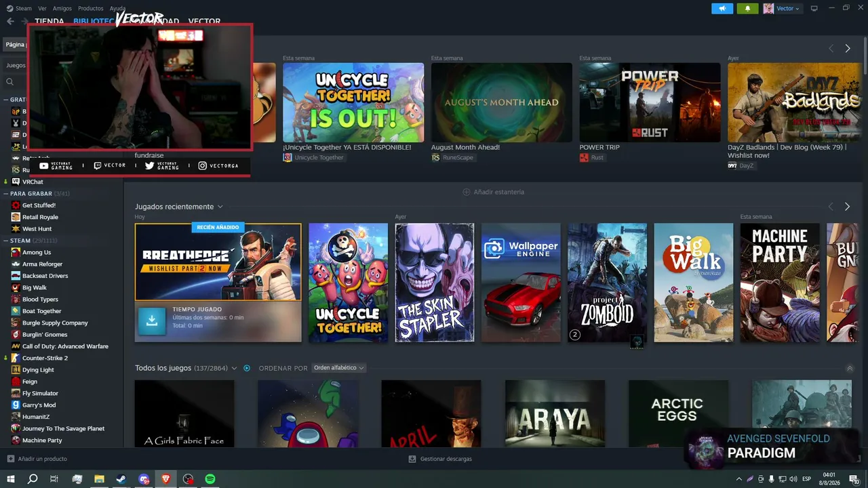Screen dimensions: 868x488
Task: Open the Wallpaper Engine cover
Action: (521, 283)
